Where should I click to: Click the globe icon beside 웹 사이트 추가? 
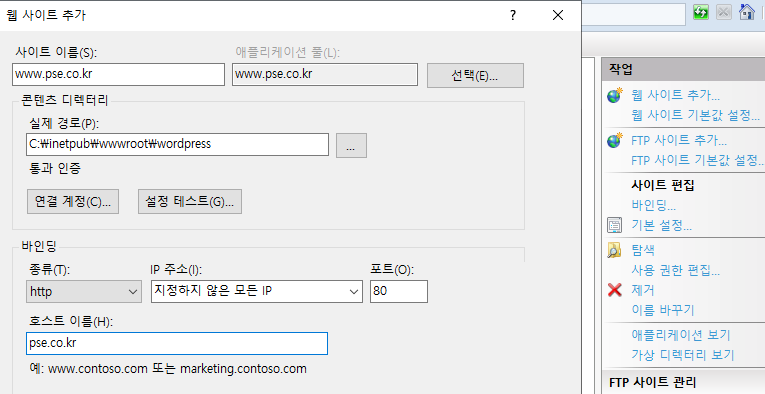(615, 95)
